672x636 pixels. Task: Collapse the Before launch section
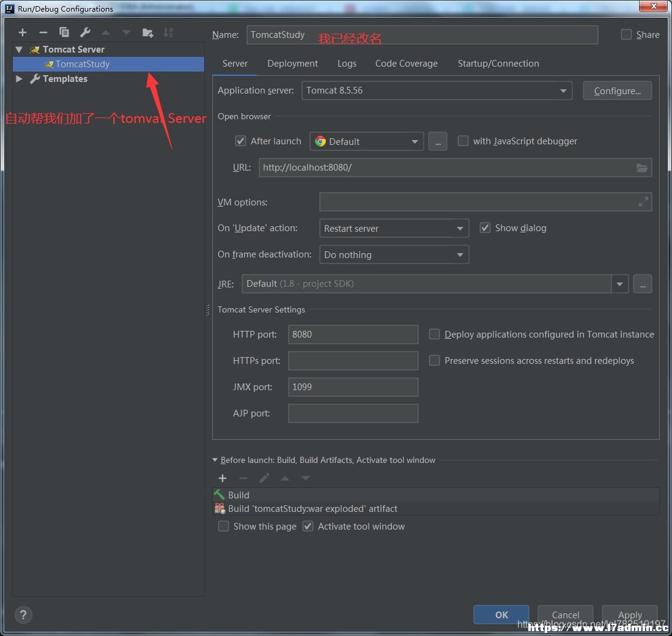[215, 460]
